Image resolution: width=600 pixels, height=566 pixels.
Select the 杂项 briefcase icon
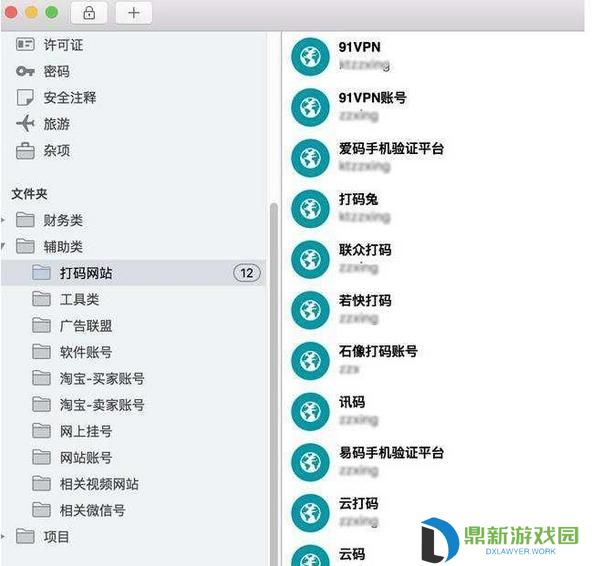(25, 150)
